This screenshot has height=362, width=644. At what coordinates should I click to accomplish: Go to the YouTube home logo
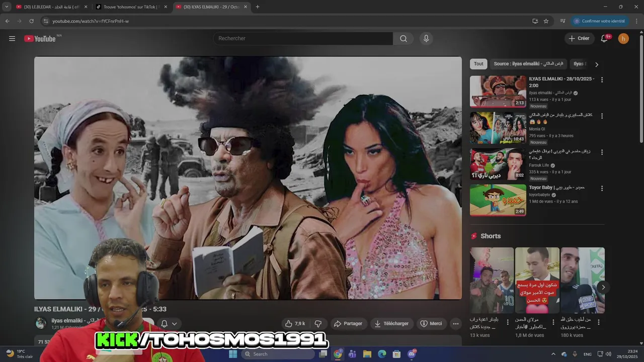click(x=40, y=39)
